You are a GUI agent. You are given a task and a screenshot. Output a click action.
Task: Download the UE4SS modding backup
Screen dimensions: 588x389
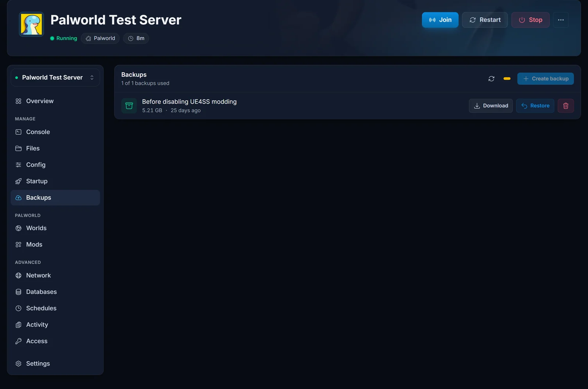491,106
